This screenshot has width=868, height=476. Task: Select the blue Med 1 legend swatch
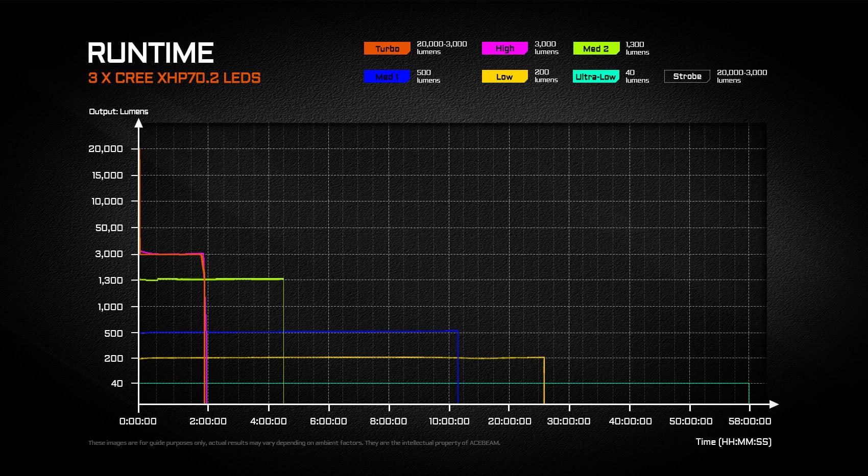[x=387, y=77]
